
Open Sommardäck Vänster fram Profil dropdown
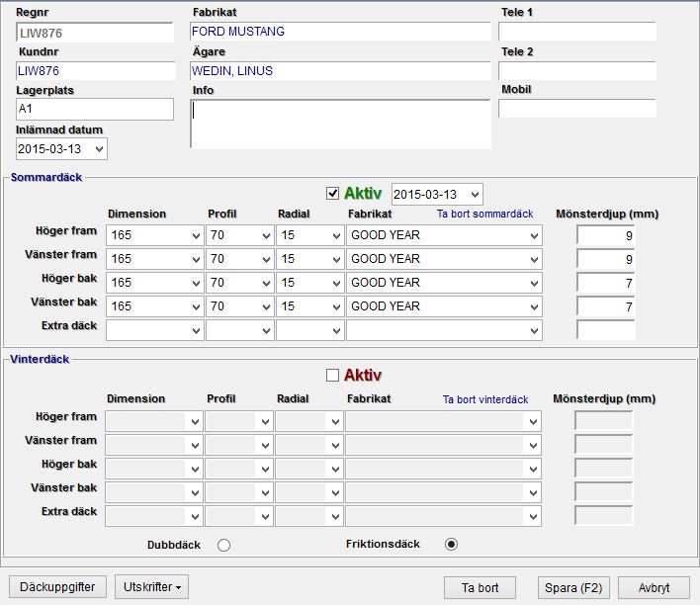click(267, 259)
